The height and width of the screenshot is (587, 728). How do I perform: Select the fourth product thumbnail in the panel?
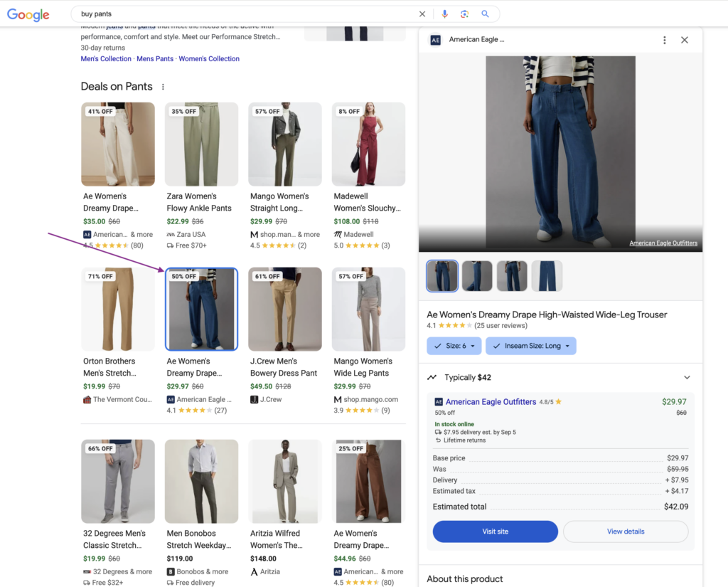point(547,276)
